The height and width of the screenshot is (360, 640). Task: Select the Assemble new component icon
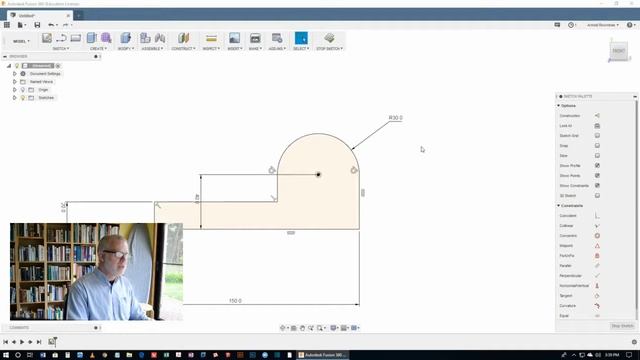(x=145, y=38)
